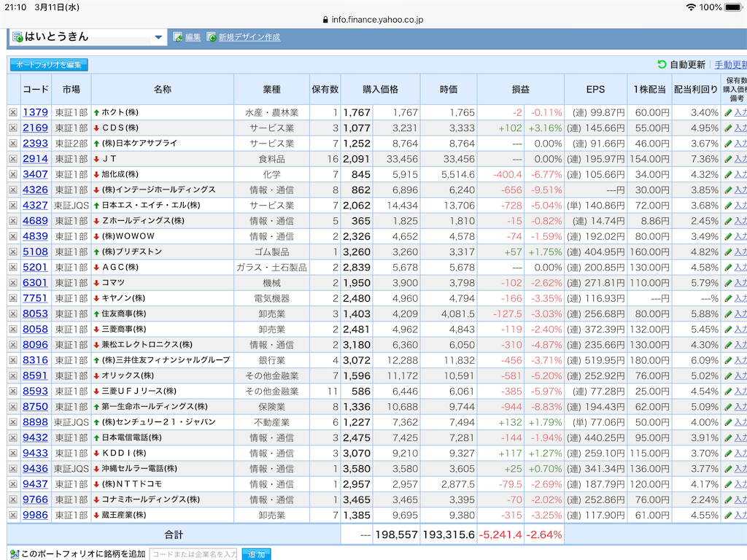Sort by 損益 column header
Screen dimensions: 747x560
pos(520,90)
